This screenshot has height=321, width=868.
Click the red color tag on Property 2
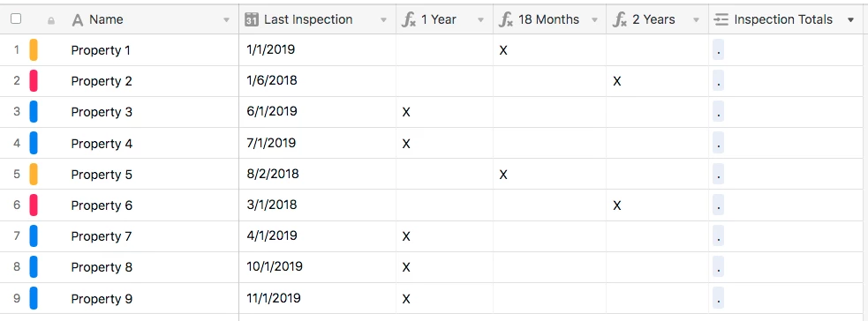tap(34, 80)
